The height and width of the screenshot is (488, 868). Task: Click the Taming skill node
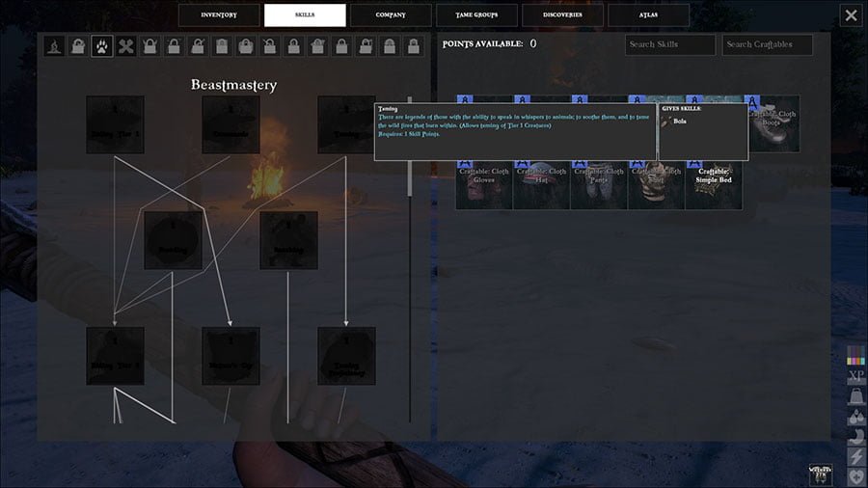tap(346, 124)
